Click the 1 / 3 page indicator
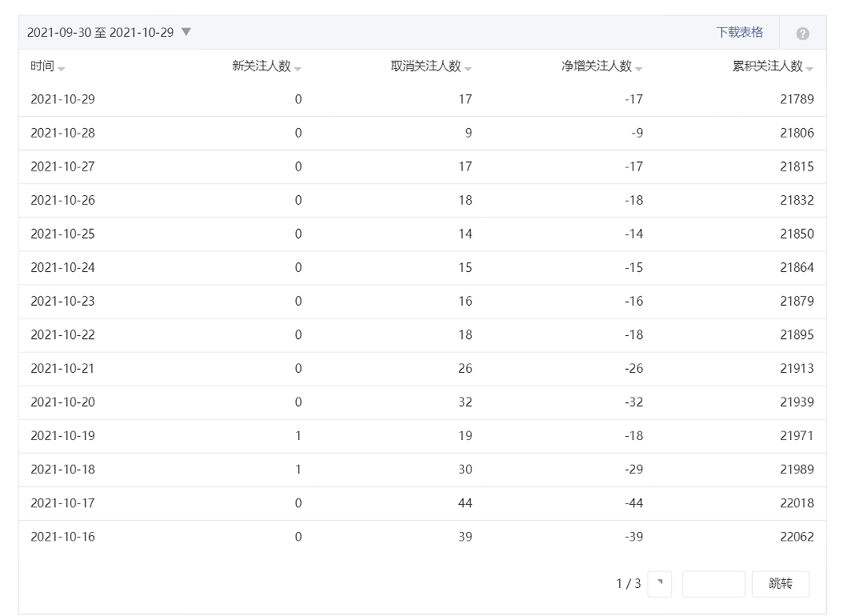This screenshot has height=616, width=843. pyautogui.click(x=629, y=584)
